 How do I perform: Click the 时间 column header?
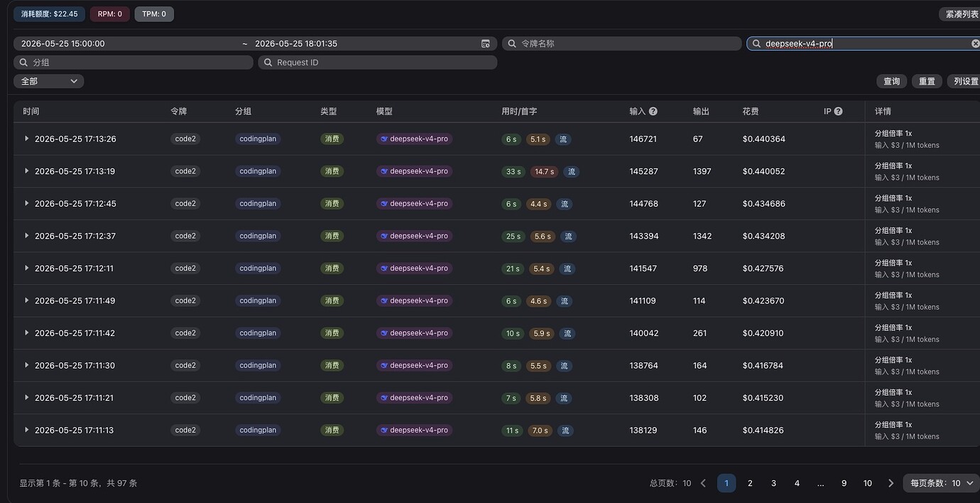point(31,112)
